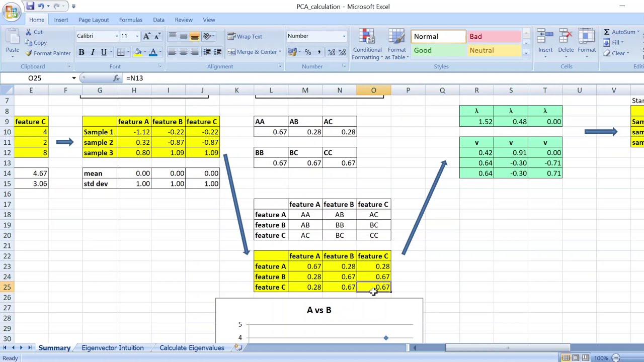The image size is (644, 362).
Task: Cut the selected cell
Action: [x=34, y=32]
